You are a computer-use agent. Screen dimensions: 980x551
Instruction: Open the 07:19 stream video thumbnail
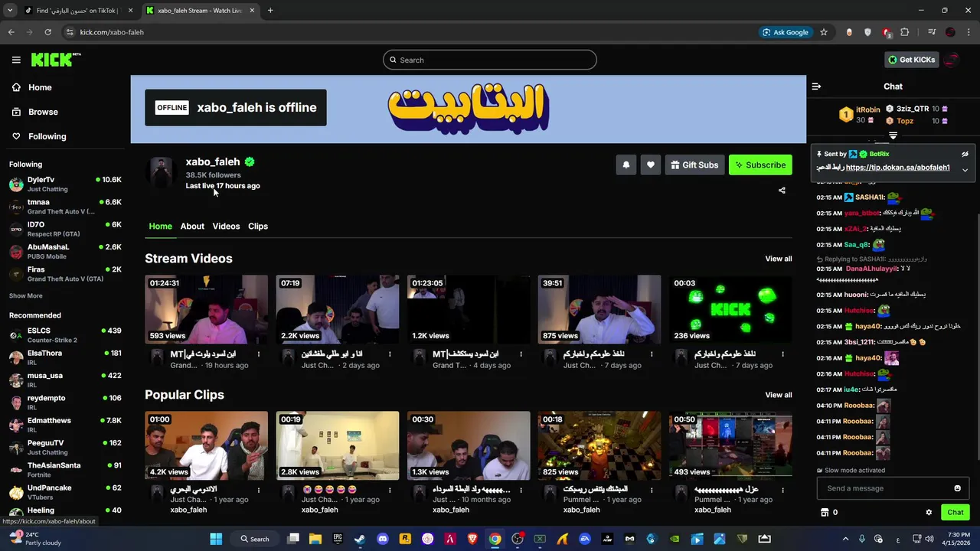pyautogui.click(x=338, y=309)
